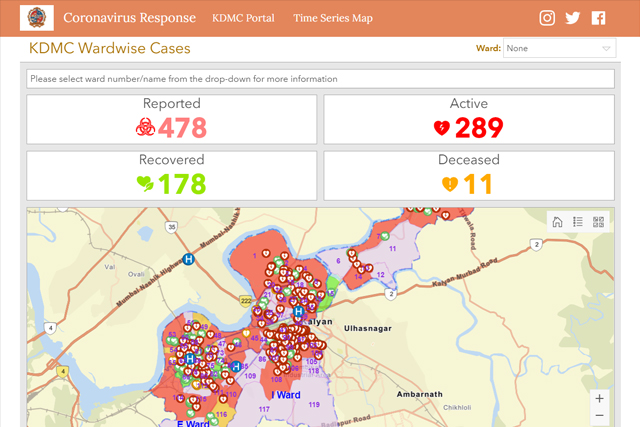
Task: Click the ward selection instruction text box
Action: (320, 79)
